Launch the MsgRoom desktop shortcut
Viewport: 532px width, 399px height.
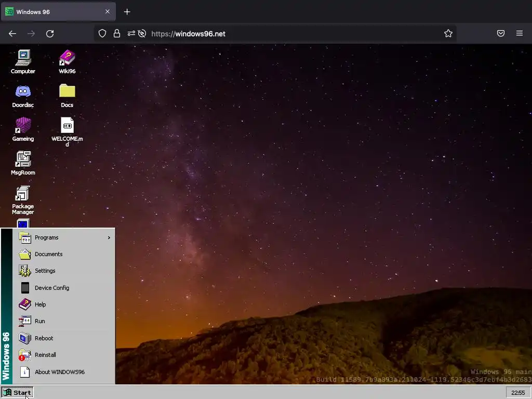tap(23, 163)
